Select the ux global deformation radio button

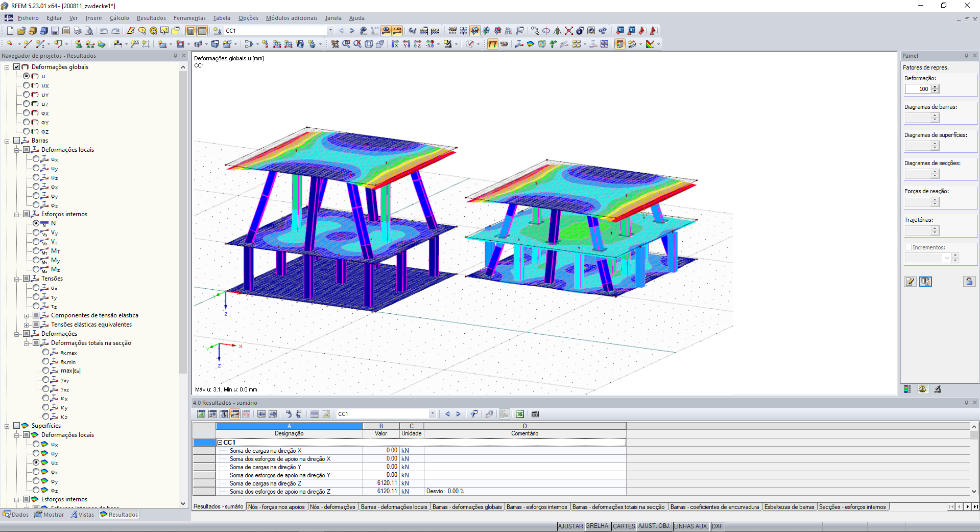(x=27, y=85)
